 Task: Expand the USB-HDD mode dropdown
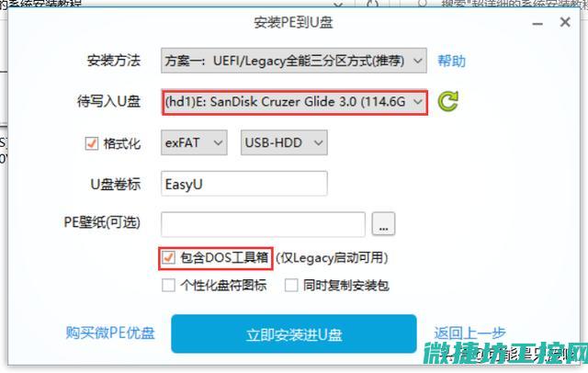point(284,142)
